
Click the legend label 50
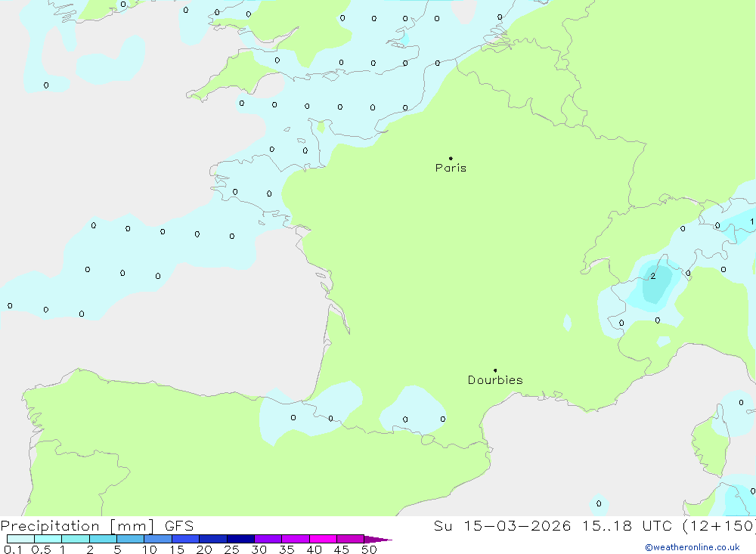(369, 549)
